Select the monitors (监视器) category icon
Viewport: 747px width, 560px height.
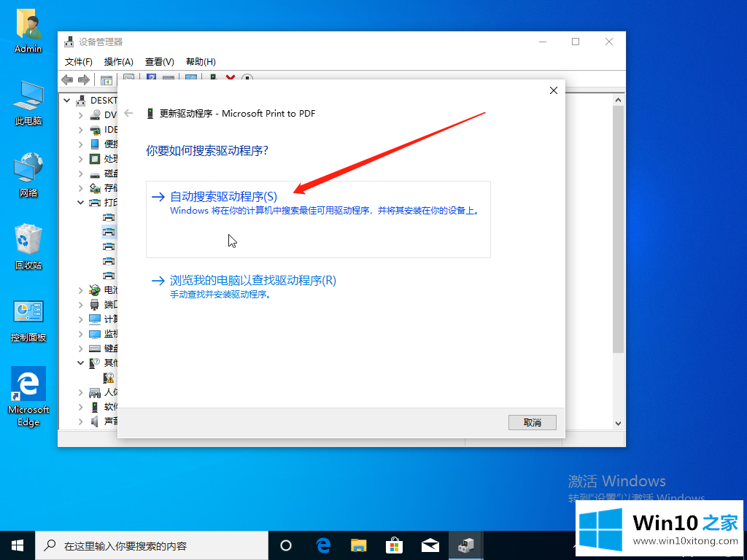point(96,334)
